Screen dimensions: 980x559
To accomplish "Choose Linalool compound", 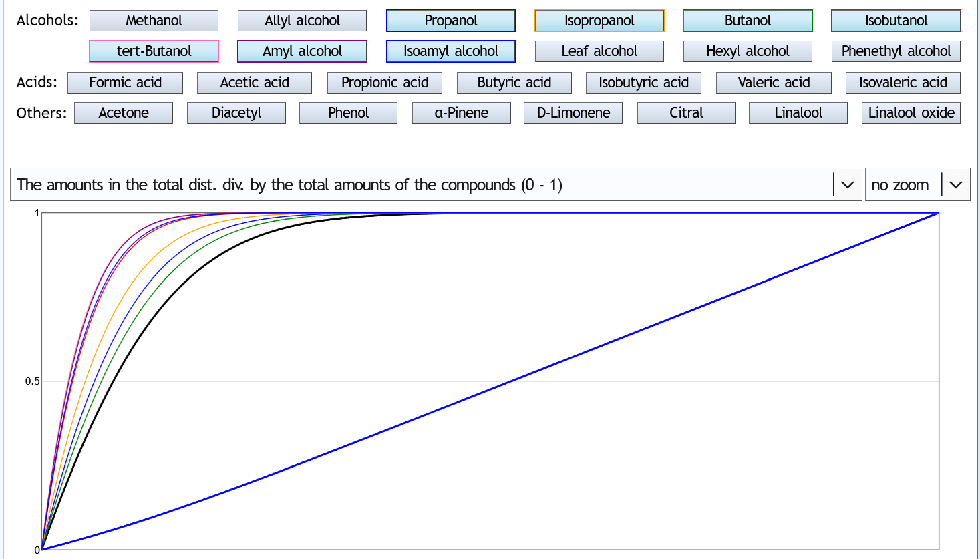I will click(798, 113).
